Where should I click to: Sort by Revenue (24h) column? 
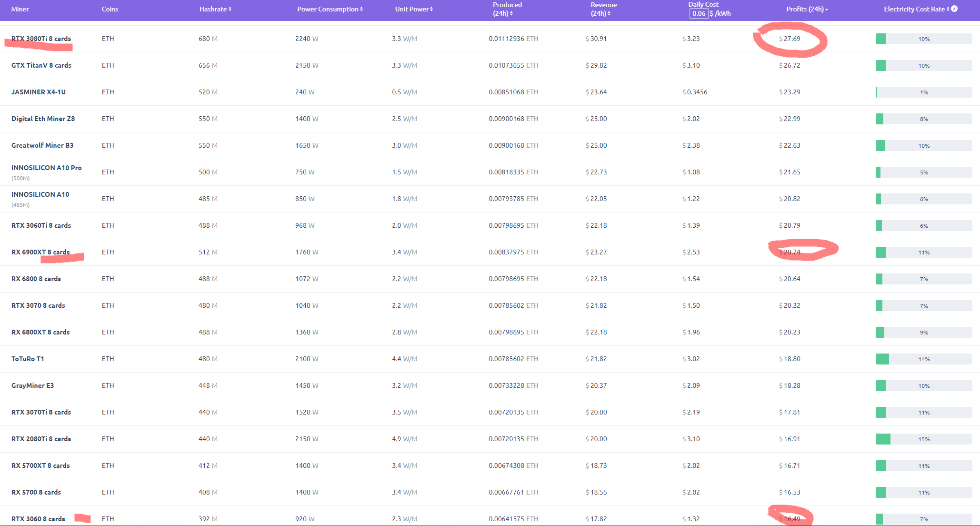(603, 9)
